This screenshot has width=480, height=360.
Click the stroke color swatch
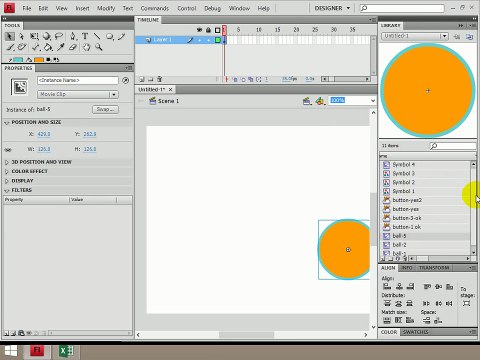pos(18,60)
